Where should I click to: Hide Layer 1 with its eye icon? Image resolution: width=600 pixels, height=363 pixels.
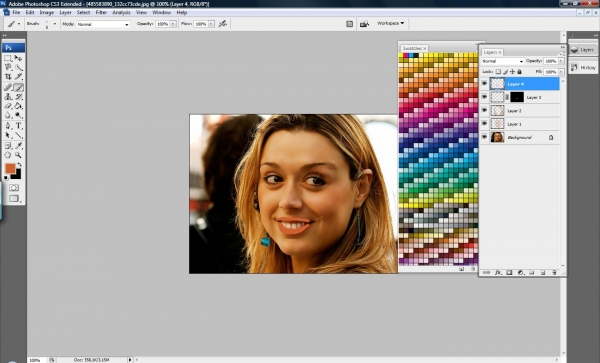click(x=484, y=124)
